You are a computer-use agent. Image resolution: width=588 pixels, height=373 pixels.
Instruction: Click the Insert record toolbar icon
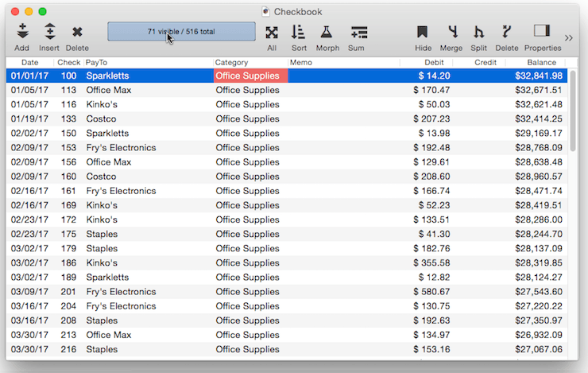[x=49, y=32]
